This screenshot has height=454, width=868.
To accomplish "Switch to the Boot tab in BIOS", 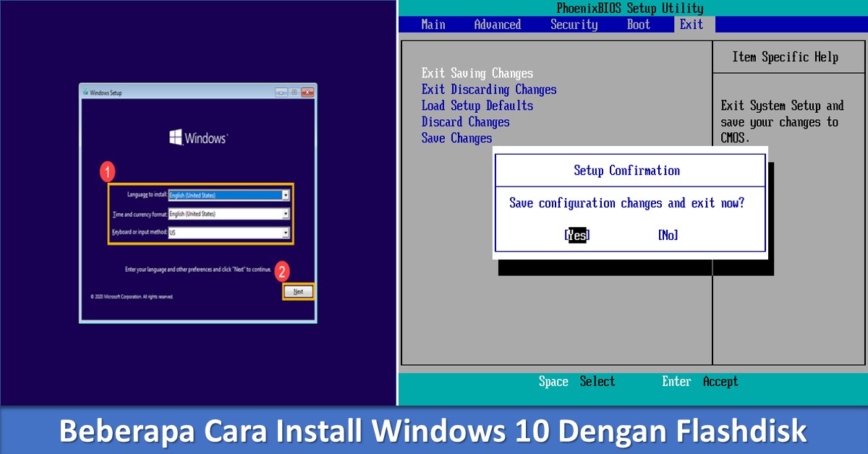I will coord(638,24).
